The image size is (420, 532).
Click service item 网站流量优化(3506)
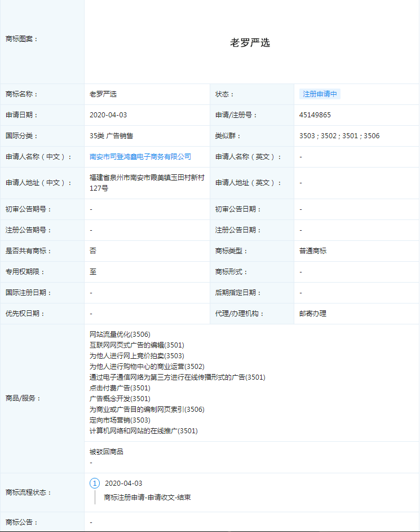(120, 335)
